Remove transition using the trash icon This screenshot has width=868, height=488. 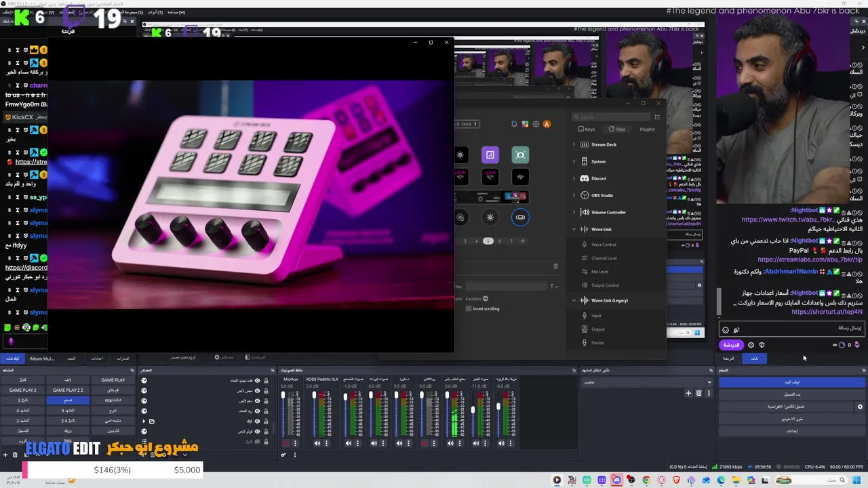click(x=698, y=393)
